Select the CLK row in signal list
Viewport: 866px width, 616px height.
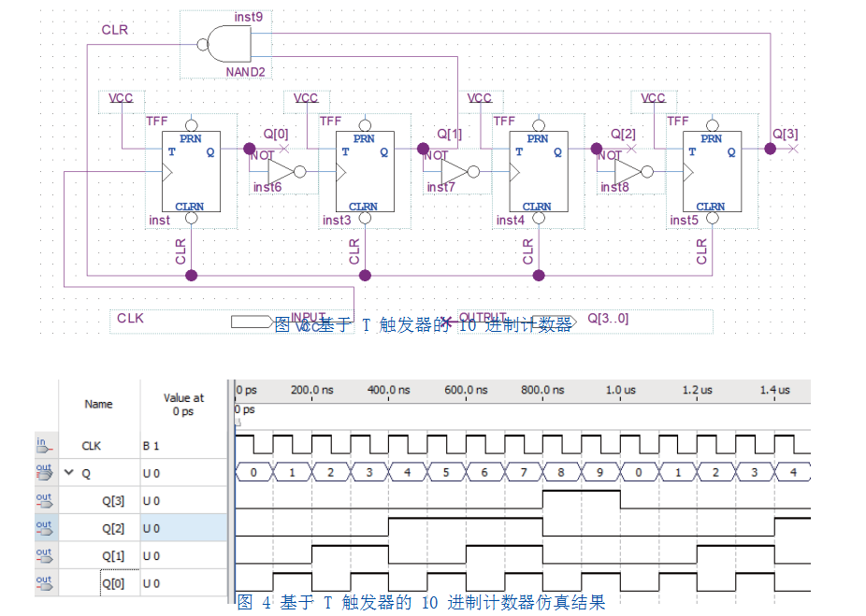(x=131, y=446)
